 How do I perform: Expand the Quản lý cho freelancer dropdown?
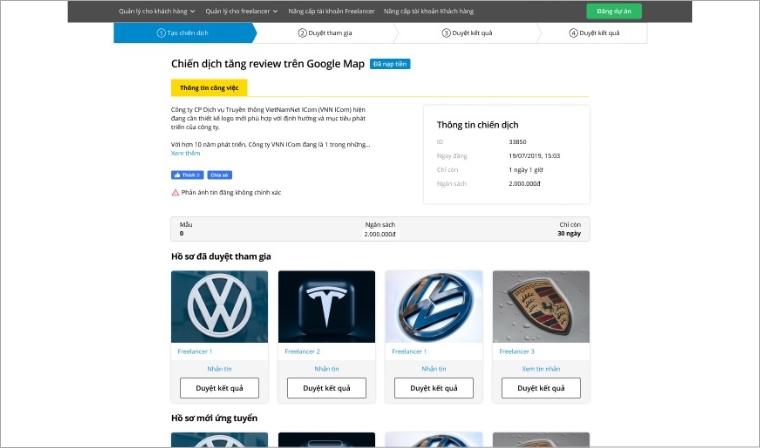241,11
